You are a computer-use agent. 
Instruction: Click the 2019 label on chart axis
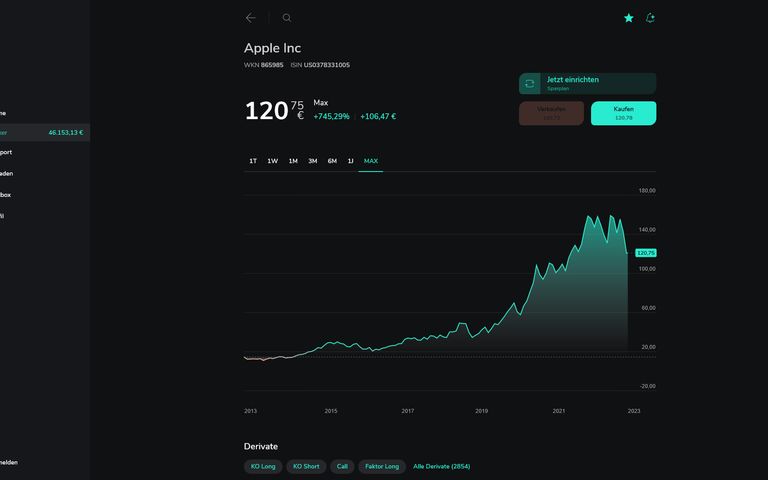click(481, 411)
